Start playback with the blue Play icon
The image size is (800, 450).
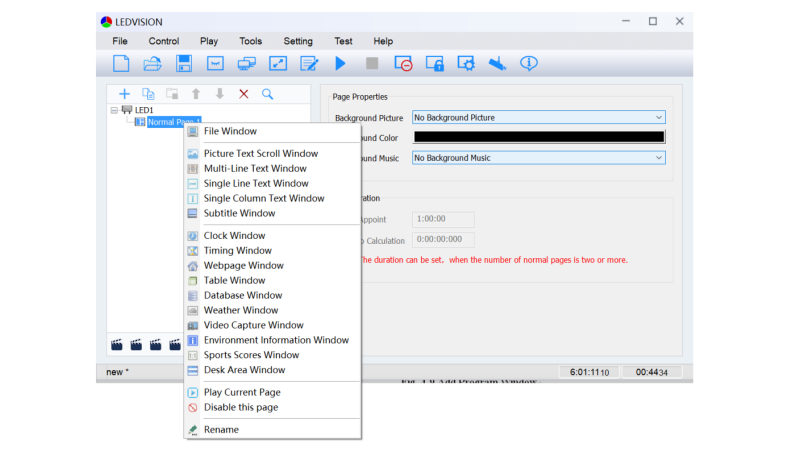click(x=340, y=63)
